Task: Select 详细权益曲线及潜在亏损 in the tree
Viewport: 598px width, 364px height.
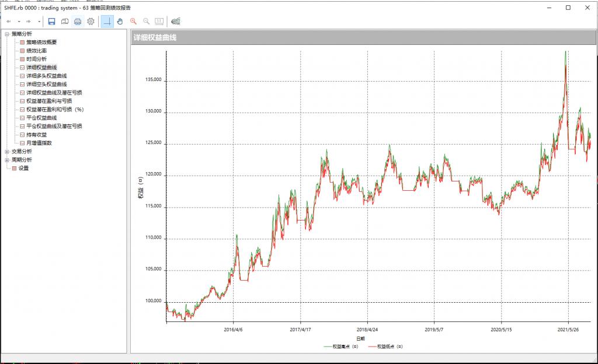Action: pyautogui.click(x=54, y=93)
